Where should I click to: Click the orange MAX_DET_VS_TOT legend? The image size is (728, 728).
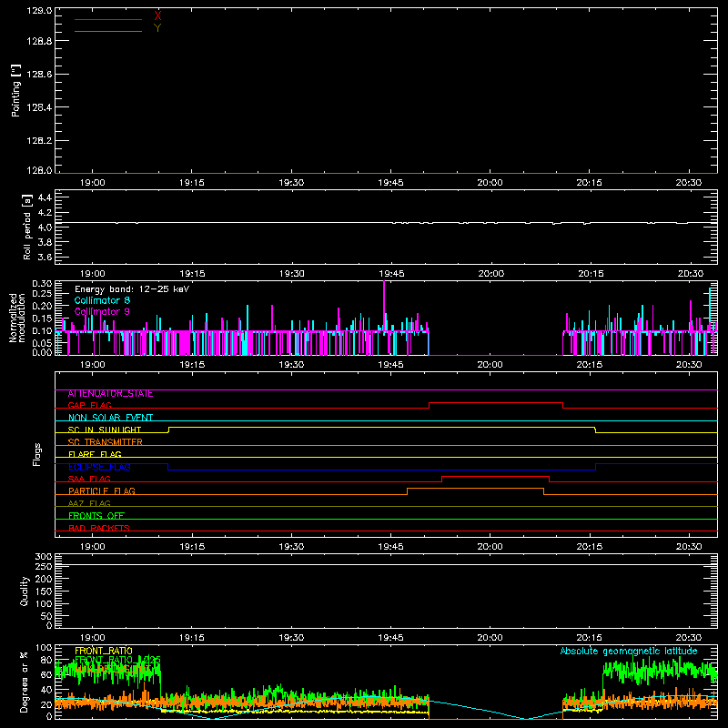tap(114, 669)
